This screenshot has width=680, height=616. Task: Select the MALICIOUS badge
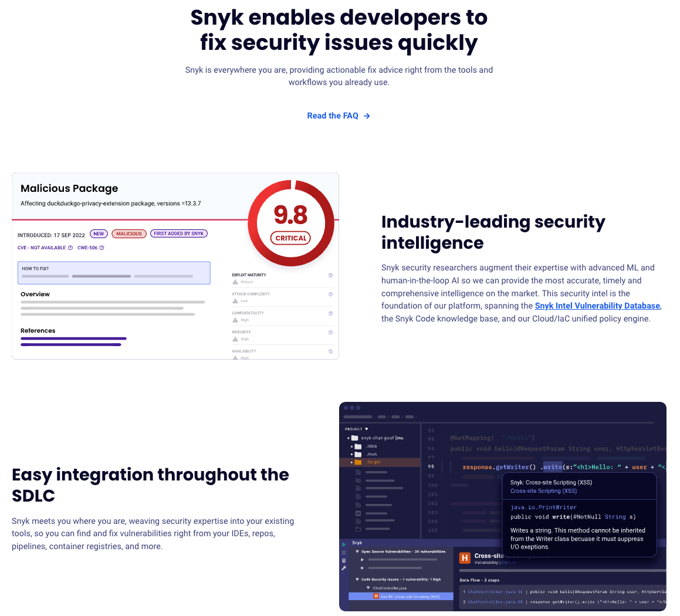pos(129,233)
